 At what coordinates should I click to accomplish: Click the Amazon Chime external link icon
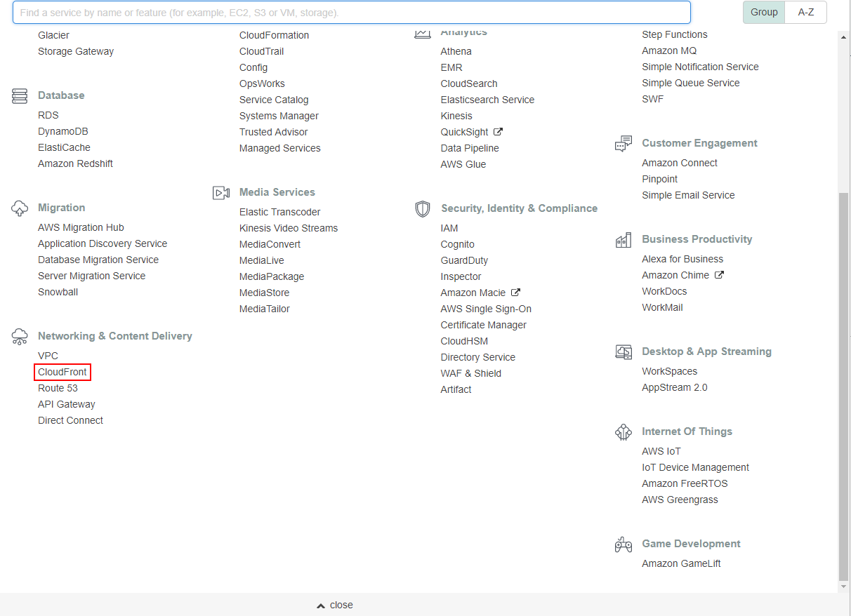point(719,275)
